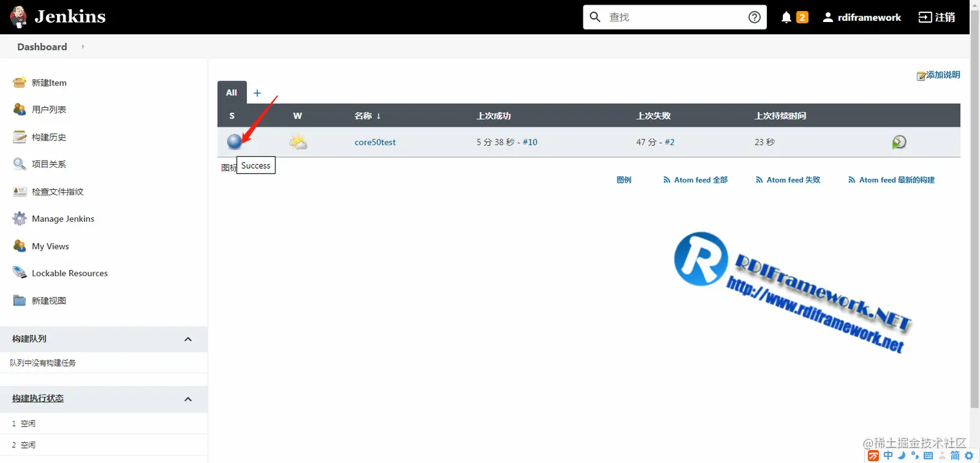Click the user avatar icon beside rdiframework

tap(828, 18)
